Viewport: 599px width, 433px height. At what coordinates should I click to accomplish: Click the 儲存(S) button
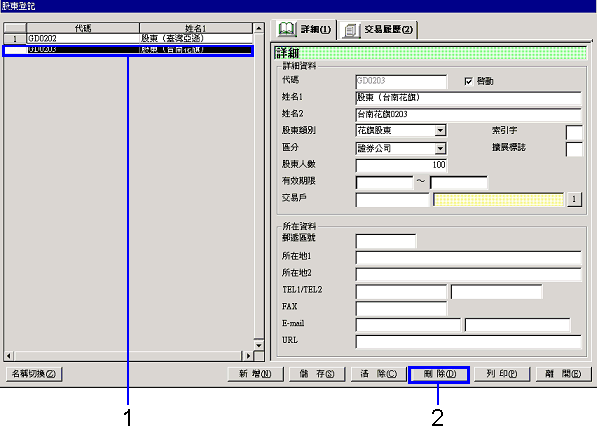pyautogui.click(x=317, y=374)
